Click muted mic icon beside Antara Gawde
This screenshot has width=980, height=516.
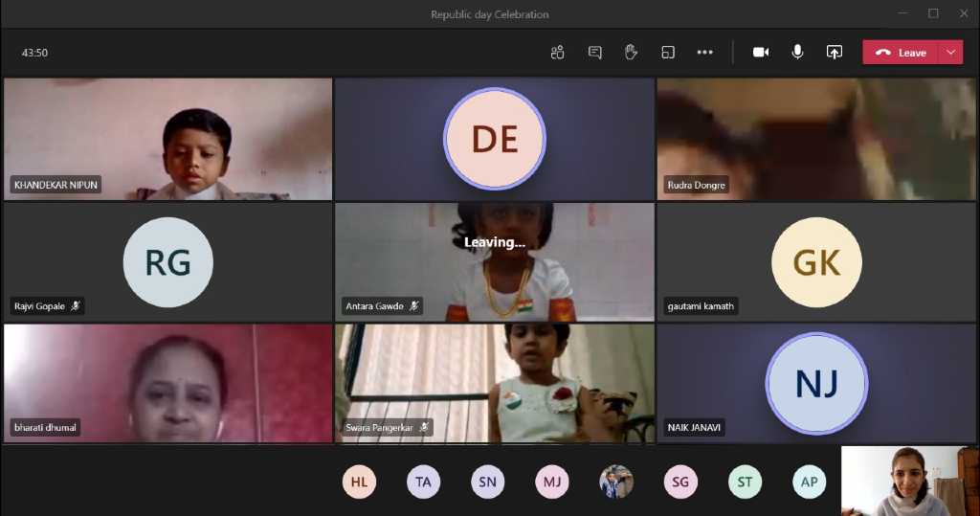[413, 305]
